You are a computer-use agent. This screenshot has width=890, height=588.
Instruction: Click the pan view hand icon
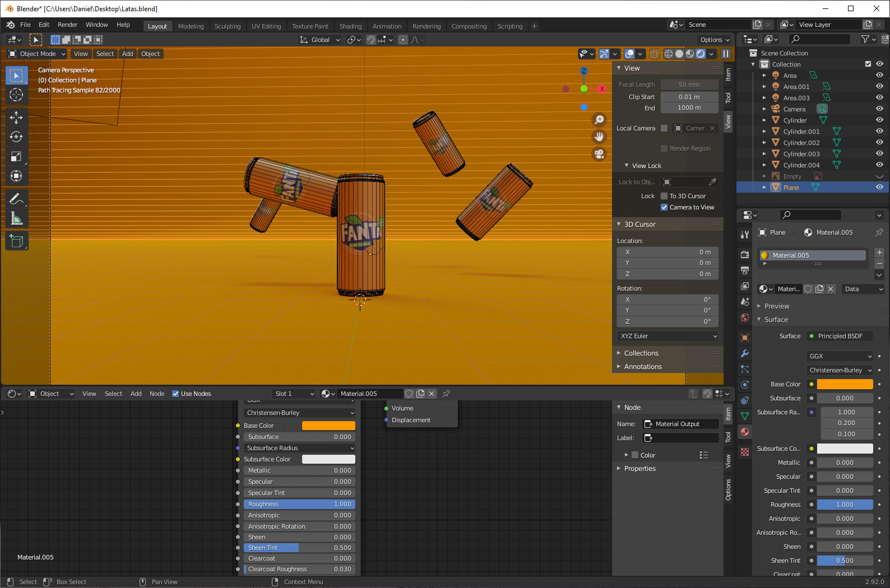(x=599, y=137)
